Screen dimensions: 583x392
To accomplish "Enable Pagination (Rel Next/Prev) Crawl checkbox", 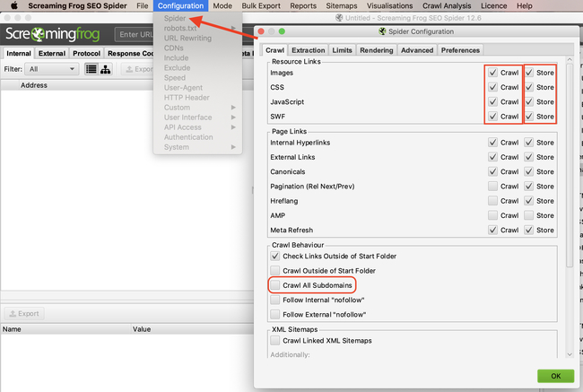I will (x=492, y=187).
